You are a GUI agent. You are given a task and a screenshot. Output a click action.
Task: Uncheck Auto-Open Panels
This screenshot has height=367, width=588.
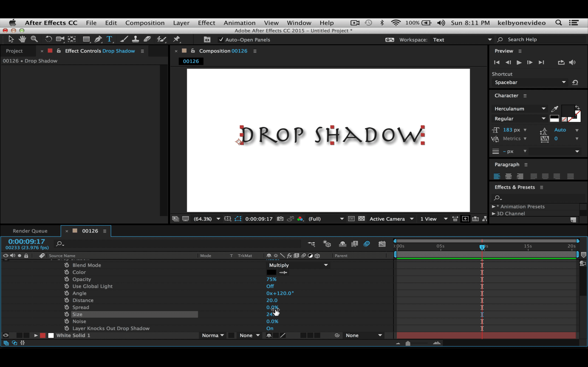(x=221, y=39)
